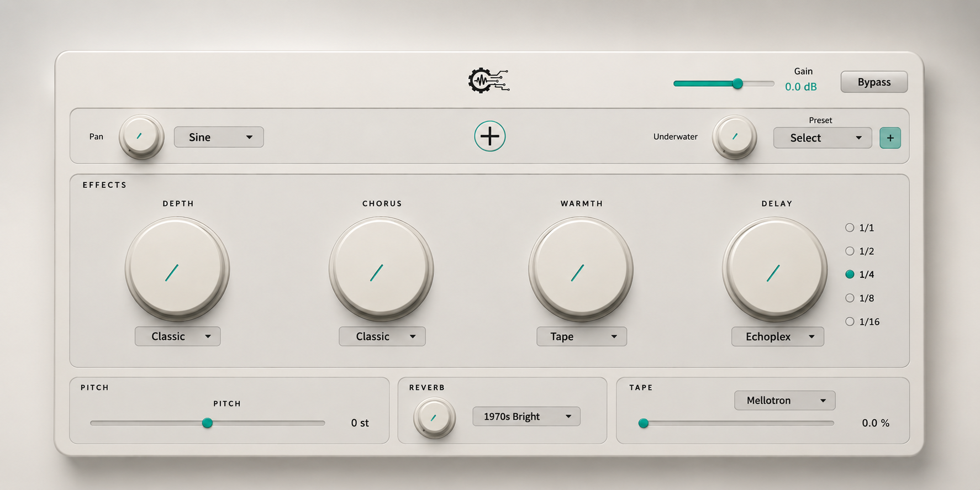The width and height of the screenshot is (980, 490).
Task: Expand the Echoplex delay type dropdown
Action: (x=777, y=336)
